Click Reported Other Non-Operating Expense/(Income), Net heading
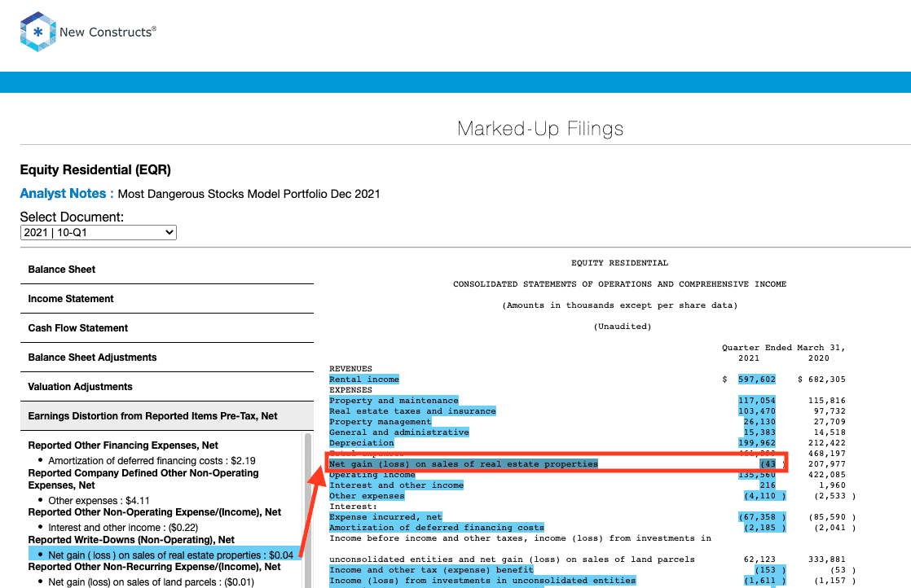The width and height of the screenshot is (911, 588). tap(155, 512)
